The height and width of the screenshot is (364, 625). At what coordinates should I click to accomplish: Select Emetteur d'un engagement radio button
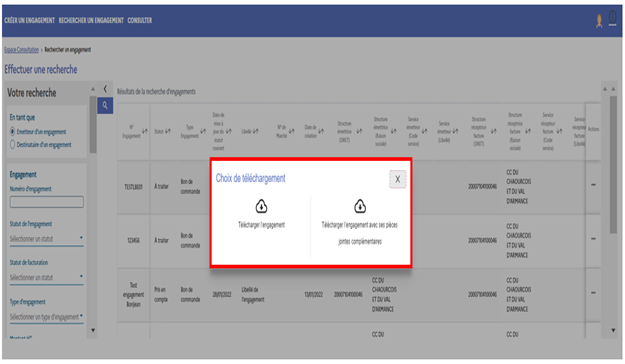(x=12, y=131)
